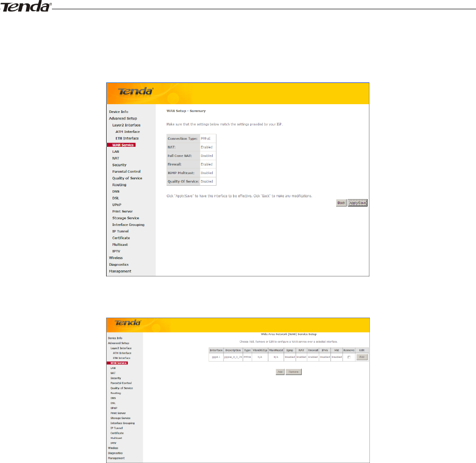Click the pppoe_0_0_35 description cell
This screenshot has width=476, height=463.
233,357
